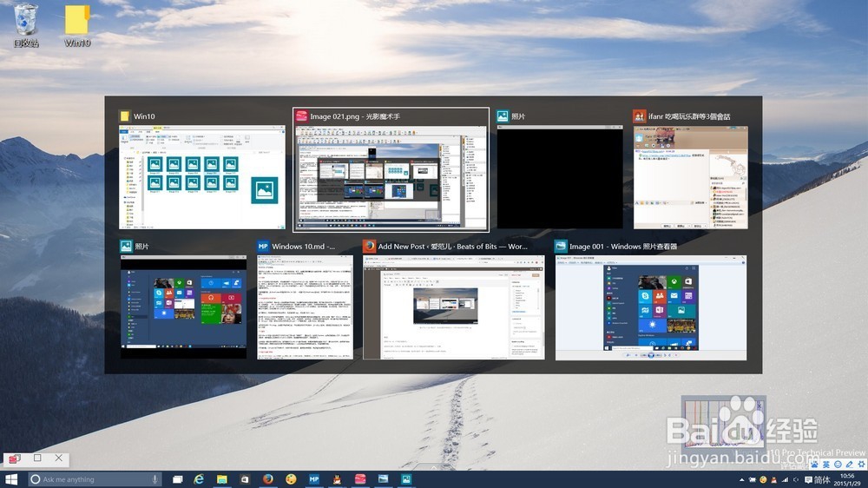This screenshot has height=488, width=868.
Task: Click the Image 001 - Windows 照片查看器 title
Action: pos(623,247)
